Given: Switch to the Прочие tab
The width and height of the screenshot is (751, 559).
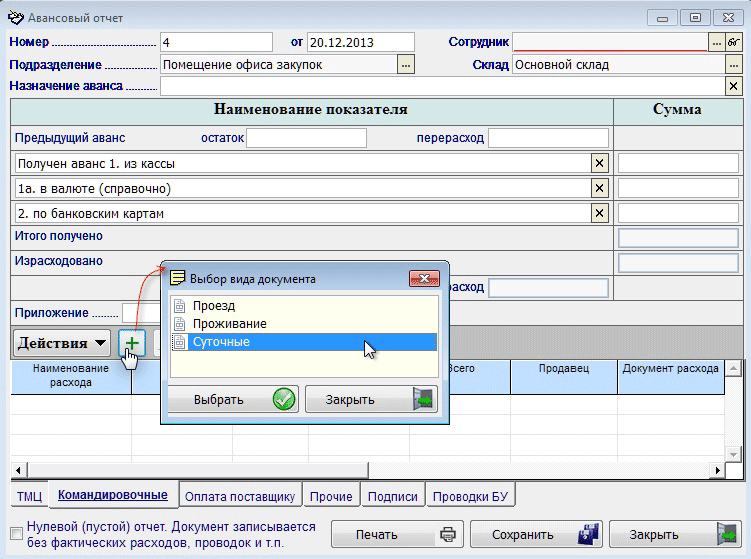Looking at the screenshot, I should (331, 497).
